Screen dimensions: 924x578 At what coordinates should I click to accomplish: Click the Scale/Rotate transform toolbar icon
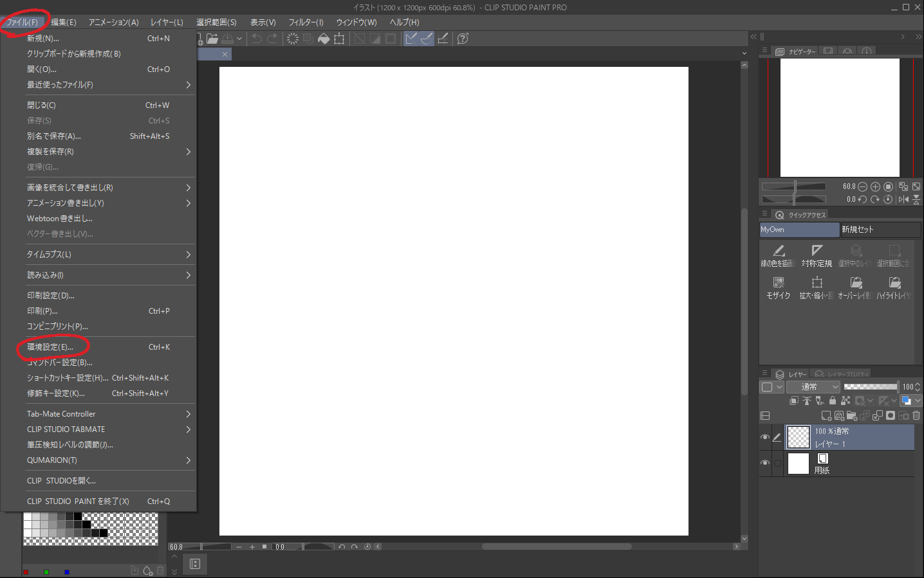tap(339, 39)
